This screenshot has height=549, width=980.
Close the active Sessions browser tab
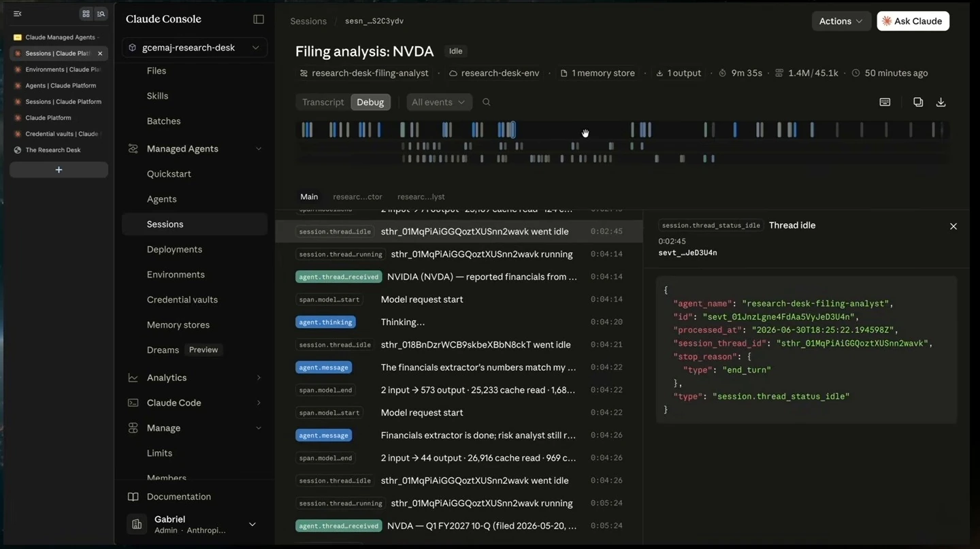100,53
